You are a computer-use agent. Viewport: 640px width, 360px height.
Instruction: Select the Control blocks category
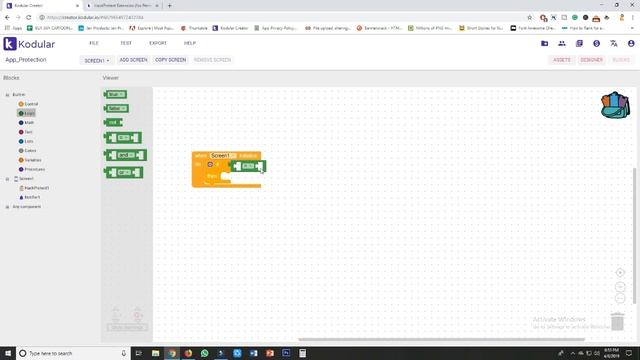28,104
